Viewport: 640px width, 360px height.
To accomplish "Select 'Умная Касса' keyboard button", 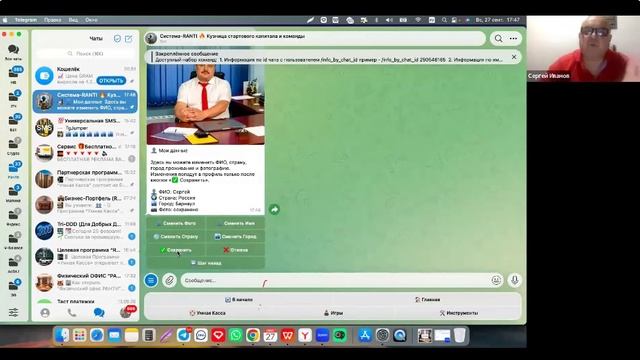I will click(208, 313).
